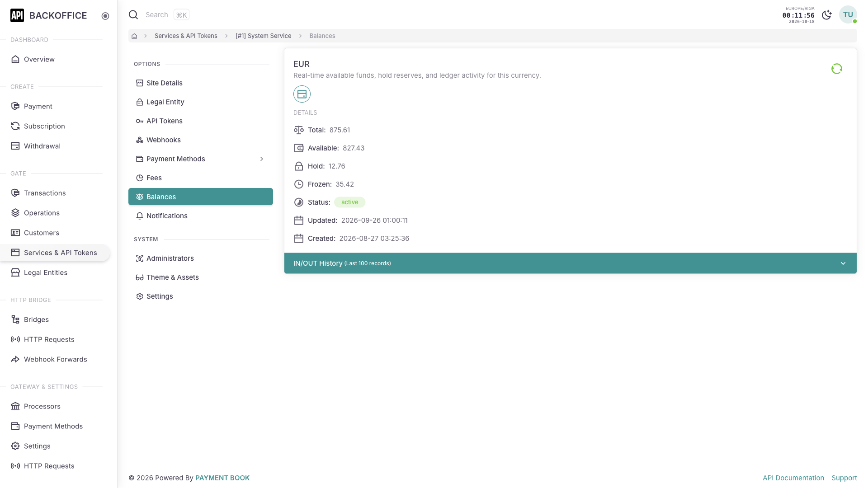The width and height of the screenshot is (868, 488).
Task: Open HTTP Requests under HTTP Bridge
Action: [55, 339]
